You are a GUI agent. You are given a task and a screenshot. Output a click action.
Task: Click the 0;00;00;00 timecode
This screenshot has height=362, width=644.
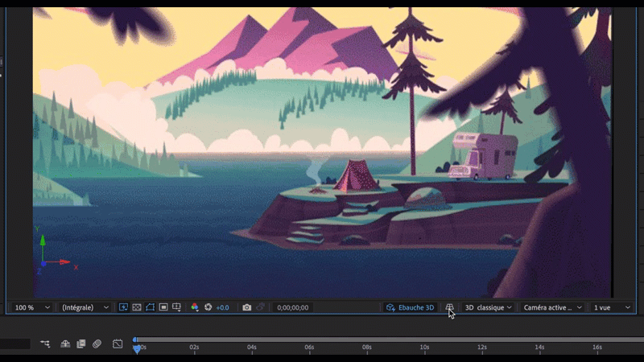point(293,307)
